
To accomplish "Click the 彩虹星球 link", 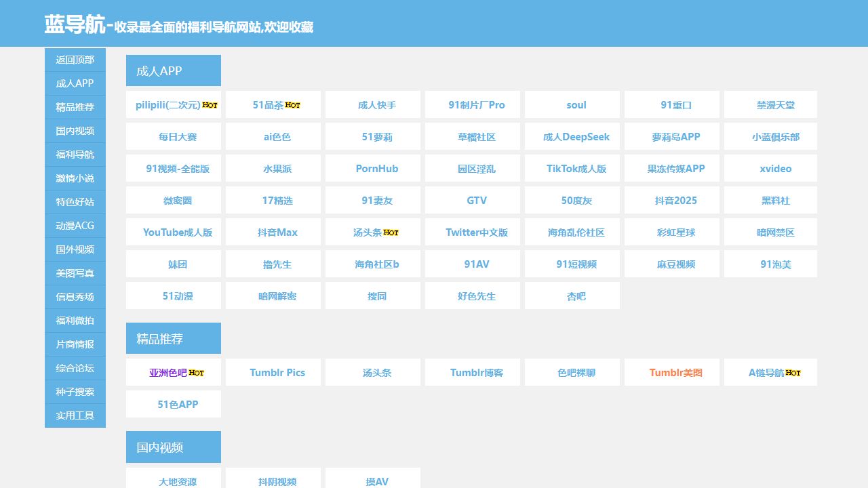I will click(x=676, y=232).
